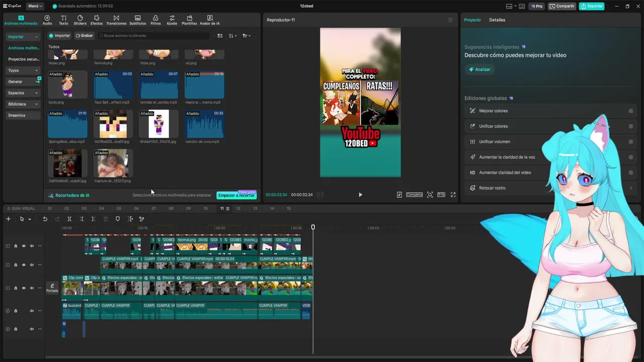644x362 pixels.
Task: Open the Filtros panel
Action: [155, 20]
